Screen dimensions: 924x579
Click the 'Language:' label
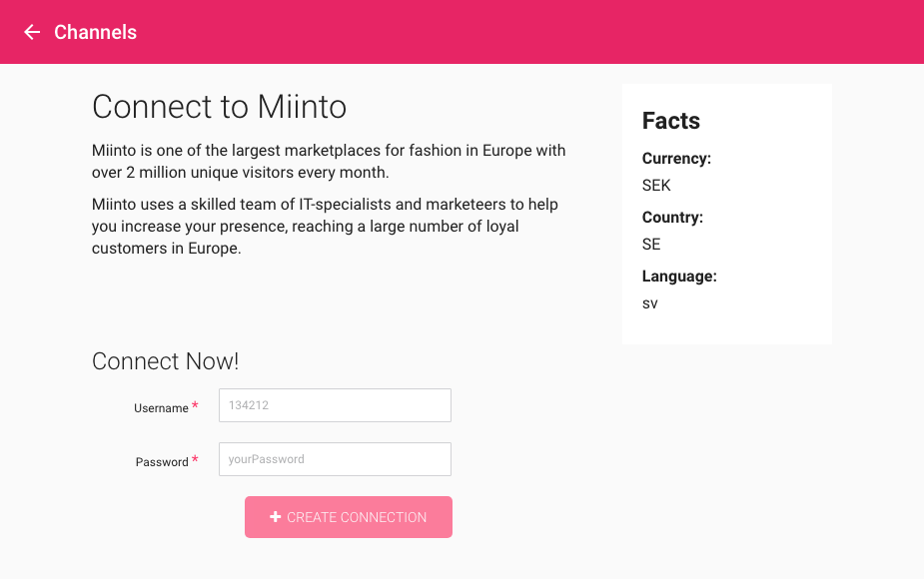click(679, 277)
